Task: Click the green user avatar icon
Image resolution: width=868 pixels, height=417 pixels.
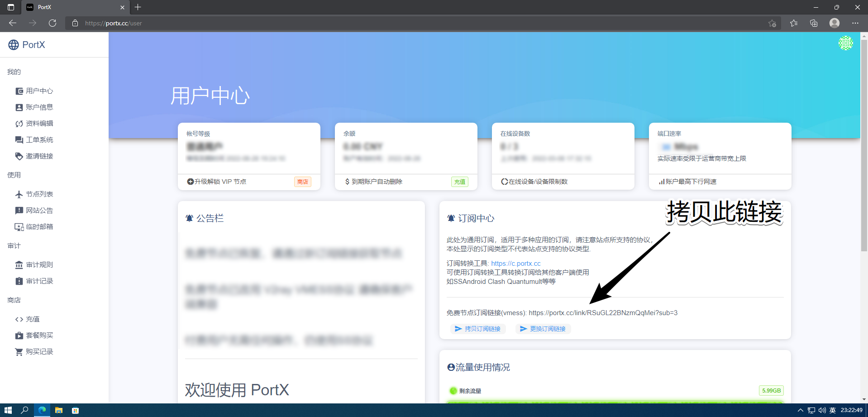Action: coord(845,43)
